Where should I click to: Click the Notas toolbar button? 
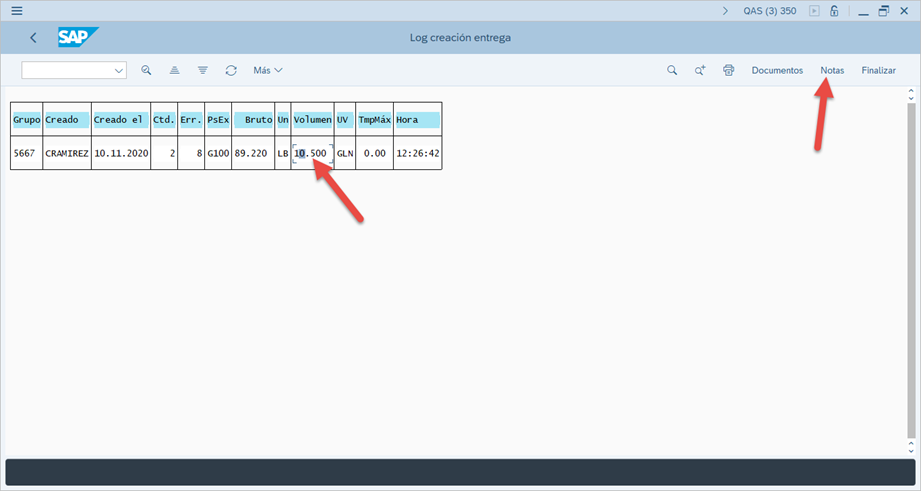832,70
